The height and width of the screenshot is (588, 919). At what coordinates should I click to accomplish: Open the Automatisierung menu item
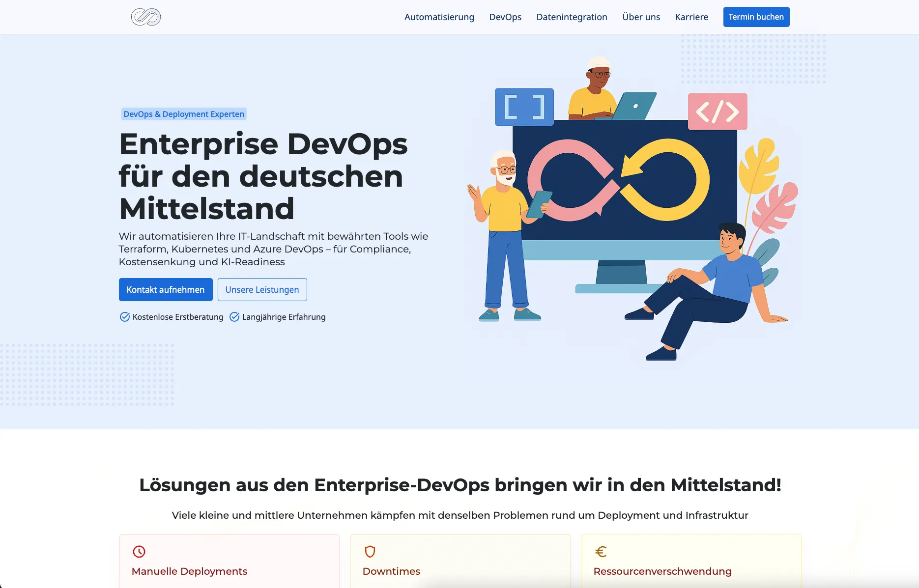click(x=439, y=17)
